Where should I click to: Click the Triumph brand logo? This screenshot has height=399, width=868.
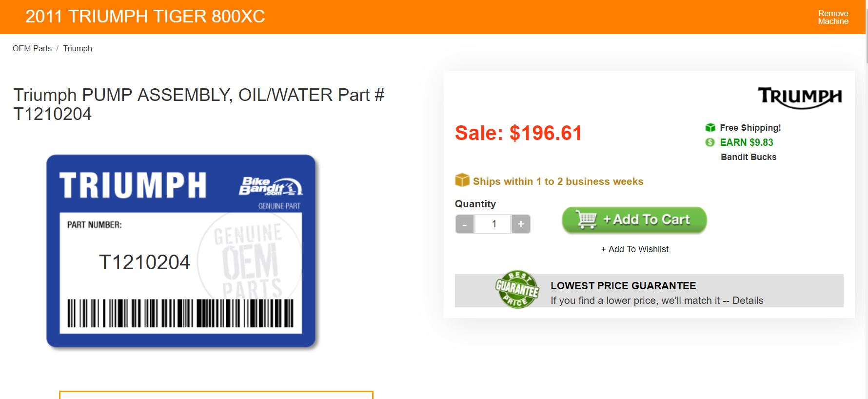pyautogui.click(x=800, y=97)
